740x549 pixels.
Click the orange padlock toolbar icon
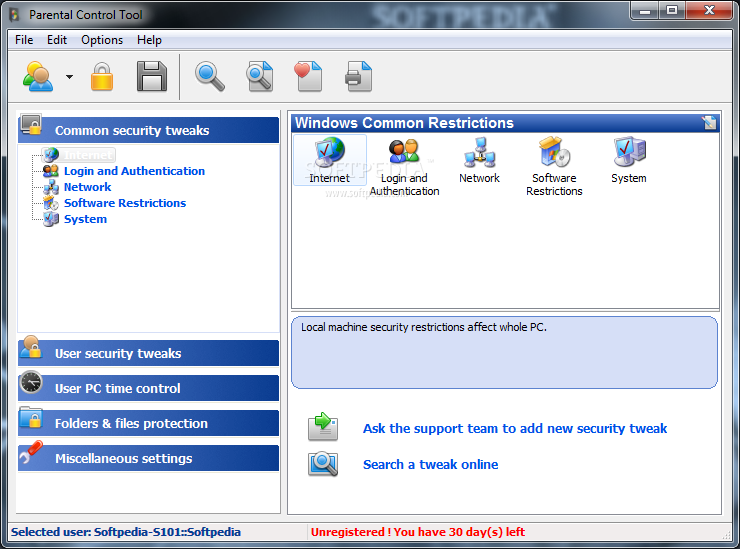[x=102, y=76]
